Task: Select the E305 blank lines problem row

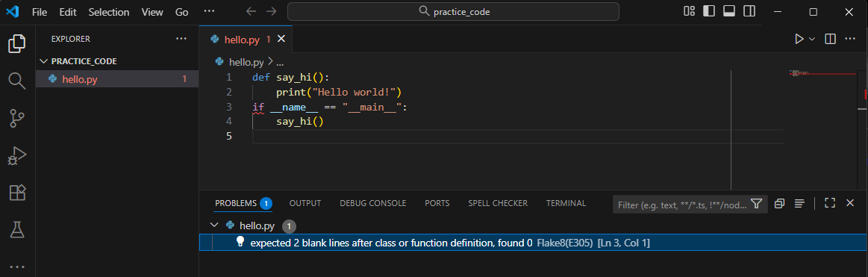Action: click(x=534, y=243)
